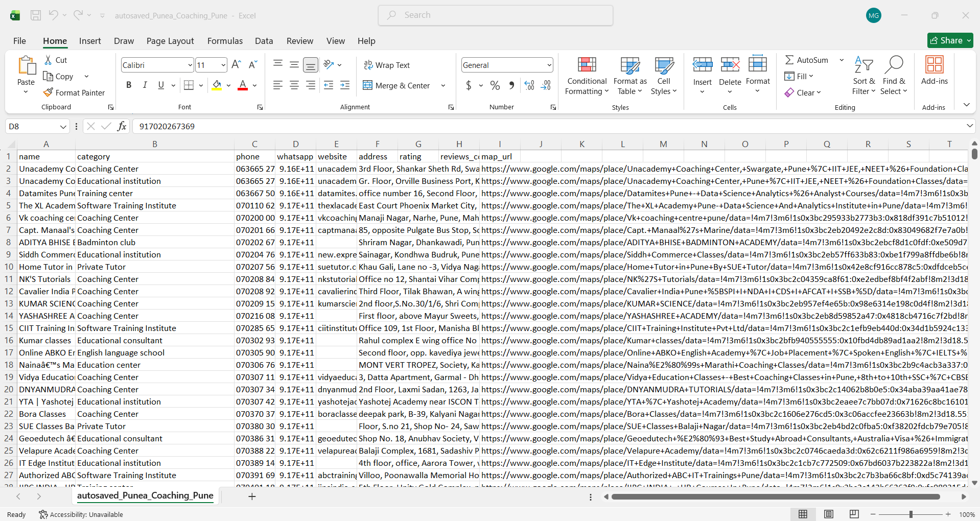Click the Copy icon
The image size is (980, 521).
[49, 77]
